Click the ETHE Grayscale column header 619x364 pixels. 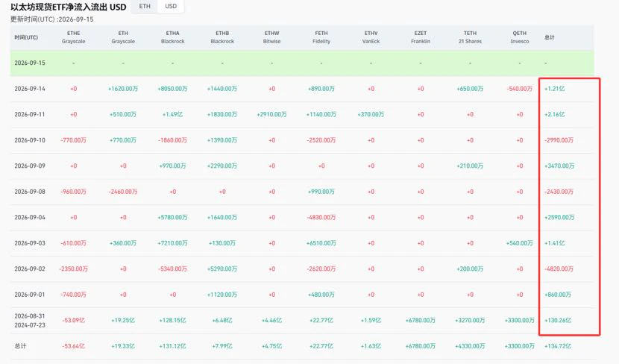73,37
